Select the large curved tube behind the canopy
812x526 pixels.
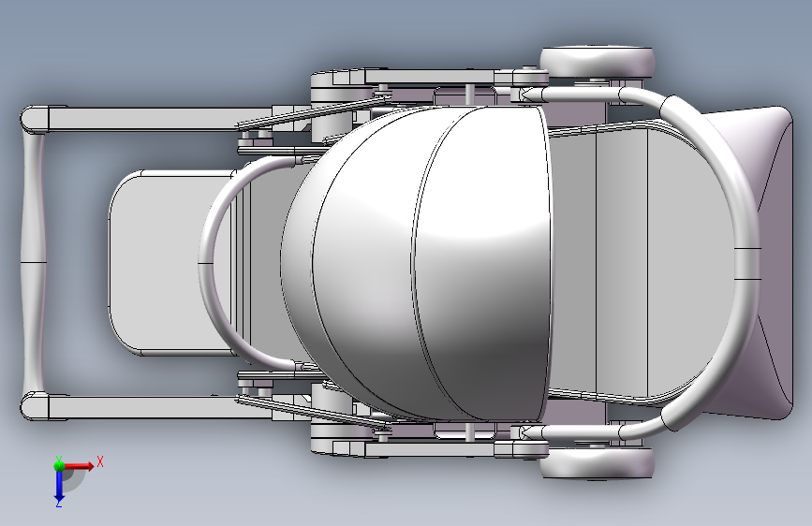746,263
